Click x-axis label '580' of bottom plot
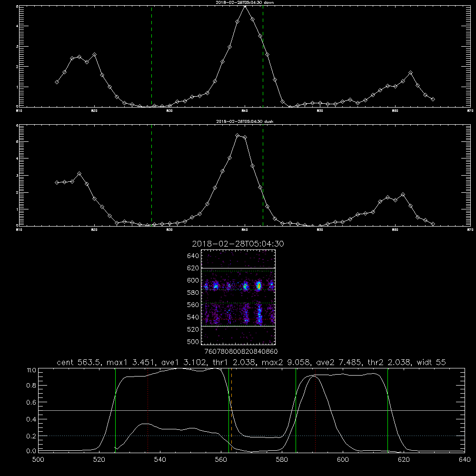The height and width of the screenshot is (476, 476). point(282,460)
